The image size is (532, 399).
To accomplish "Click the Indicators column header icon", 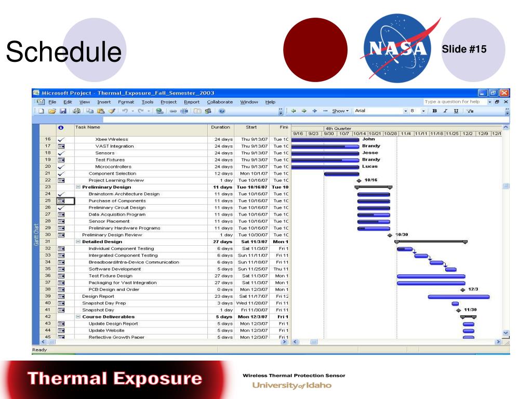I will [61, 128].
